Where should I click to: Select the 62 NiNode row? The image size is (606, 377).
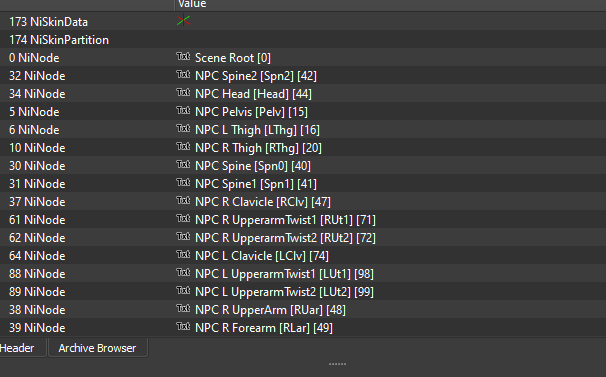pos(303,238)
